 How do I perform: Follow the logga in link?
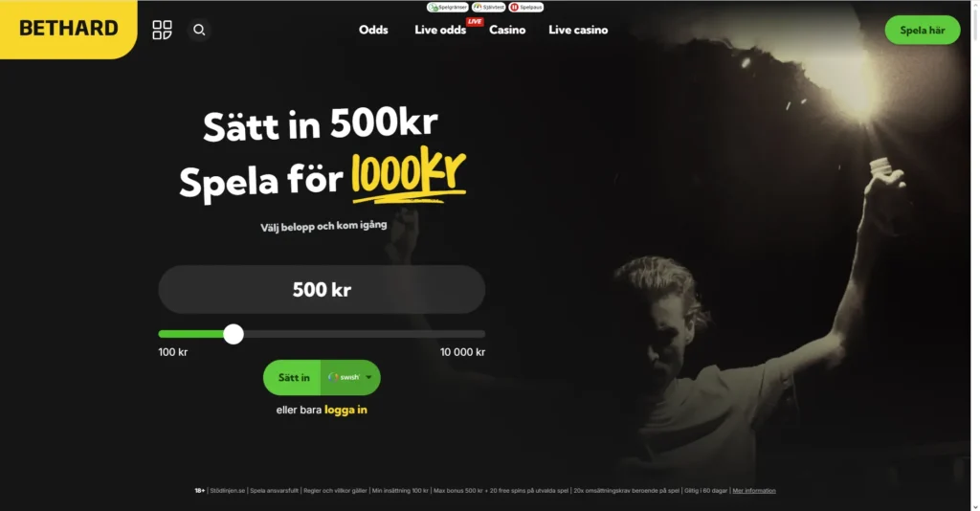345,410
